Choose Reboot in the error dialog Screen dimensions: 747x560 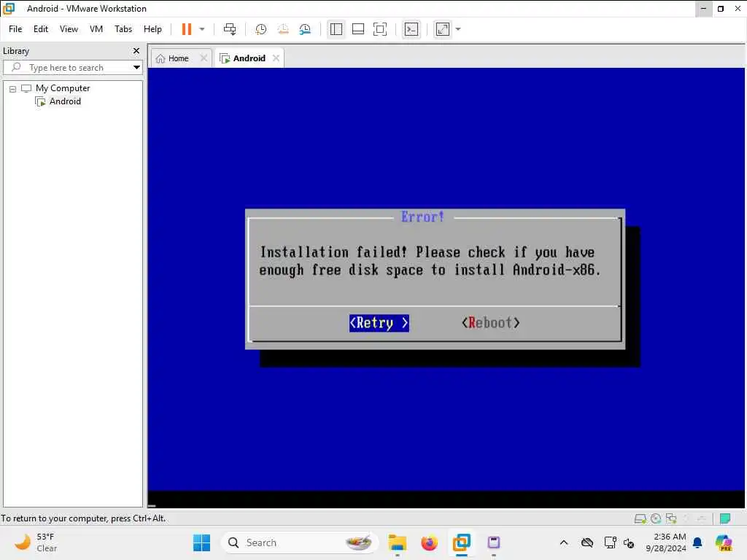(490, 323)
